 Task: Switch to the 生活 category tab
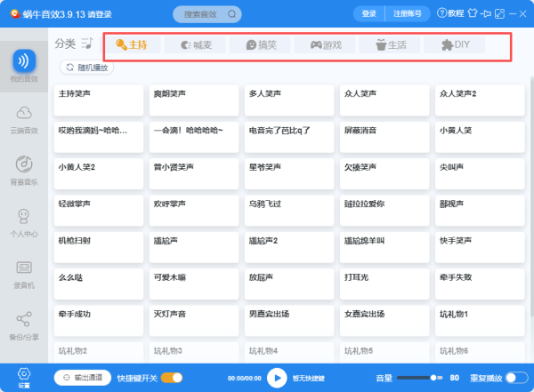tap(390, 45)
